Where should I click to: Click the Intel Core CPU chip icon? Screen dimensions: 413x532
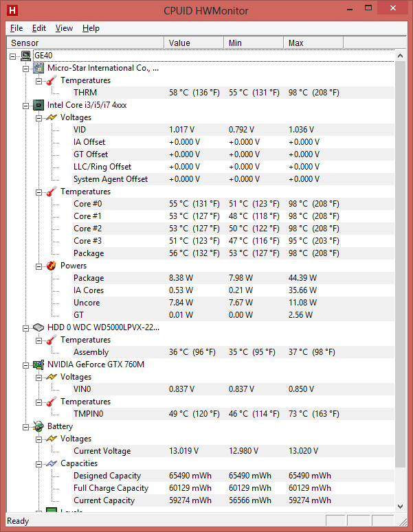(x=38, y=105)
